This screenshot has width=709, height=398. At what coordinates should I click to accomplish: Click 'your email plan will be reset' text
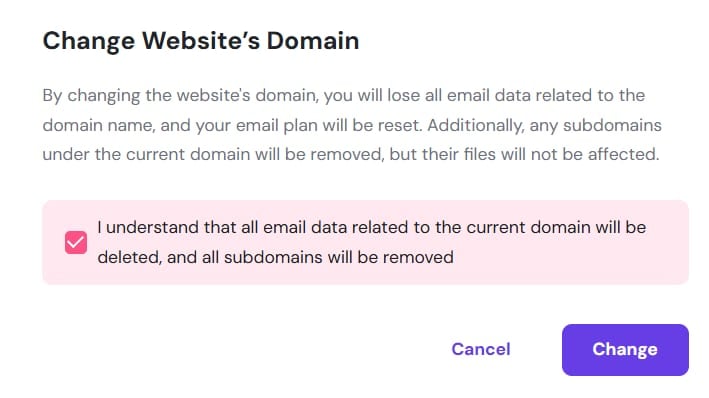click(307, 125)
